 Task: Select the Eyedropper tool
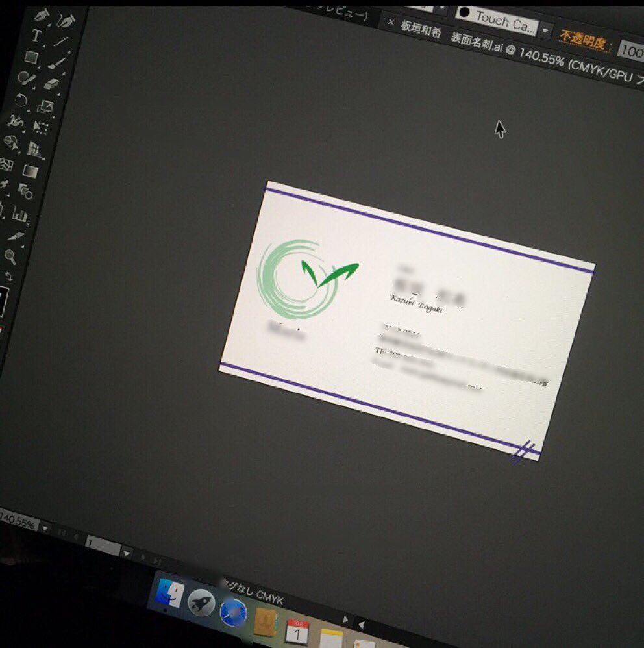pyautogui.click(x=4, y=185)
